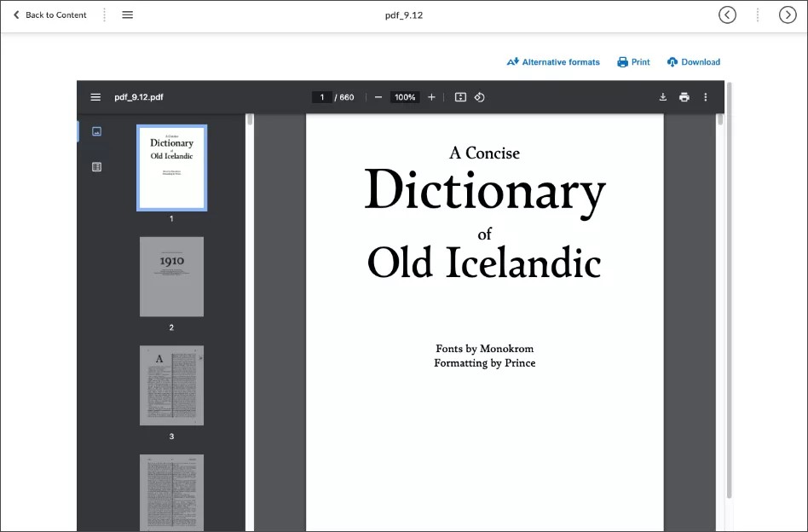The image size is (808, 532).
Task: Click the Print link above viewer
Action: pyautogui.click(x=633, y=62)
